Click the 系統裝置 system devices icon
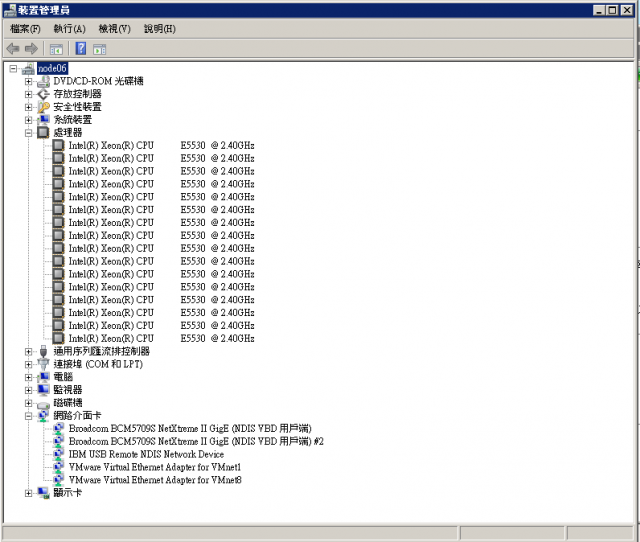640x542 pixels. coord(43,120)
